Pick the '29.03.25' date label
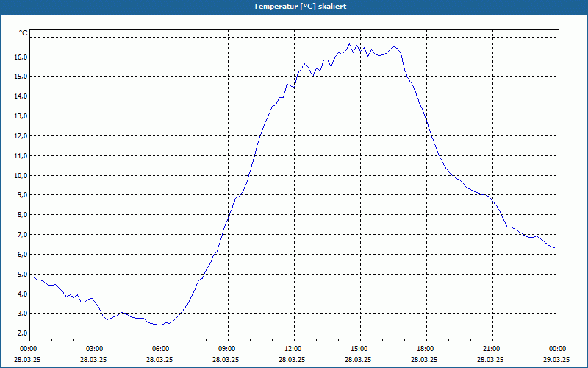The width and height of the screenshot is (588, 368). (x=556, y=359)
